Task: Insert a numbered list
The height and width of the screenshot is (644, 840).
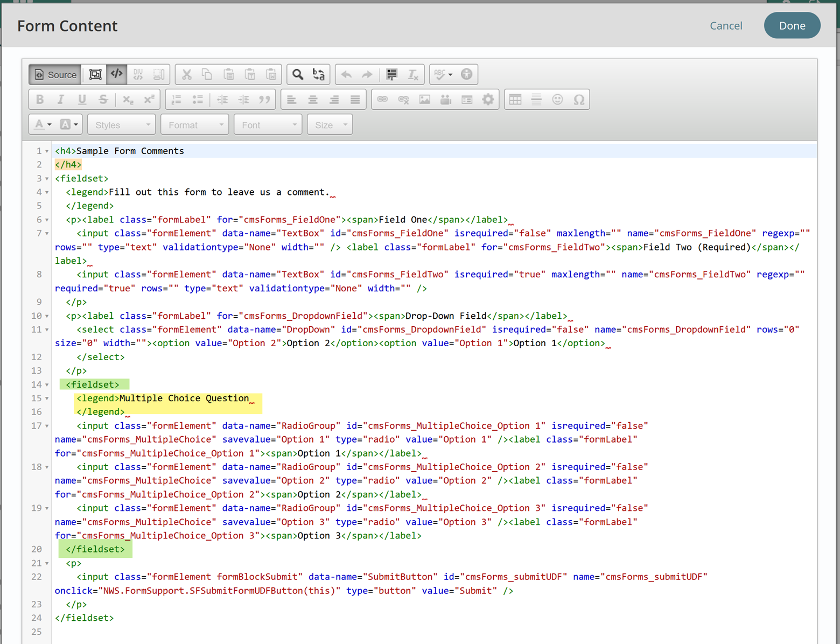Action: [x=177, y=100]
